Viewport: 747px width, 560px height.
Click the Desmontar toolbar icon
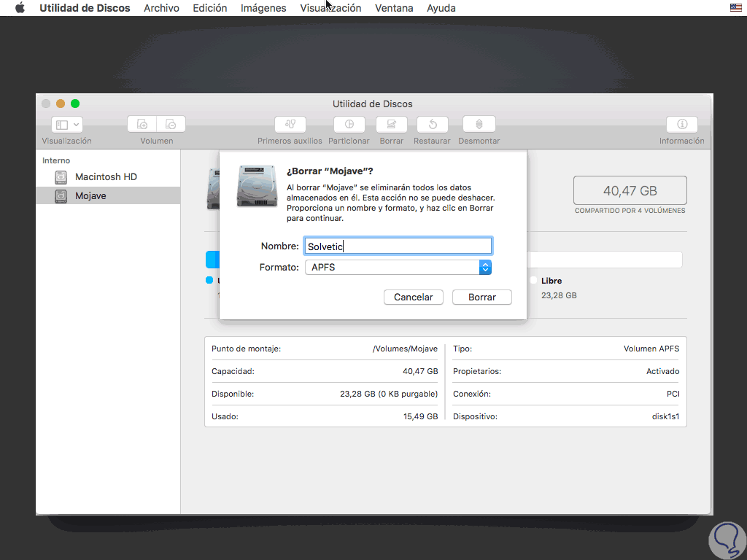[x=479, y=124]
